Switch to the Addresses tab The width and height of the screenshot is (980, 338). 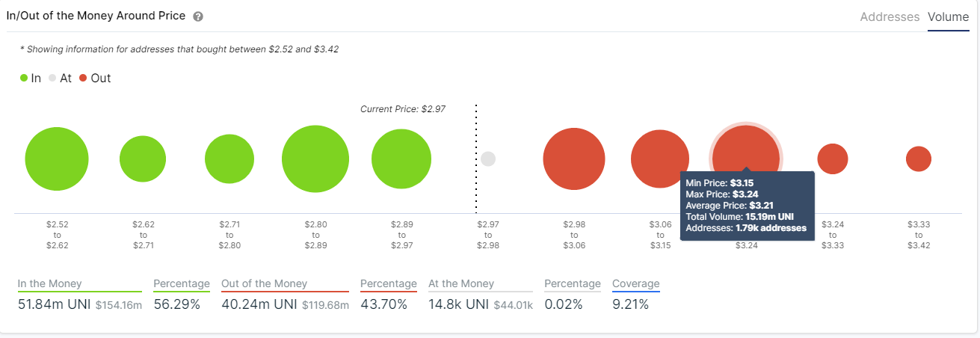coord(890,16)
